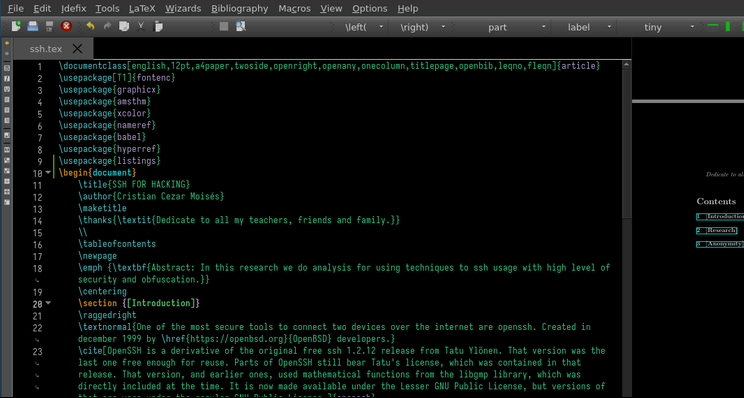
Task: Click the yellow bookmark arrow in the side strip
Action: point(7,43)
